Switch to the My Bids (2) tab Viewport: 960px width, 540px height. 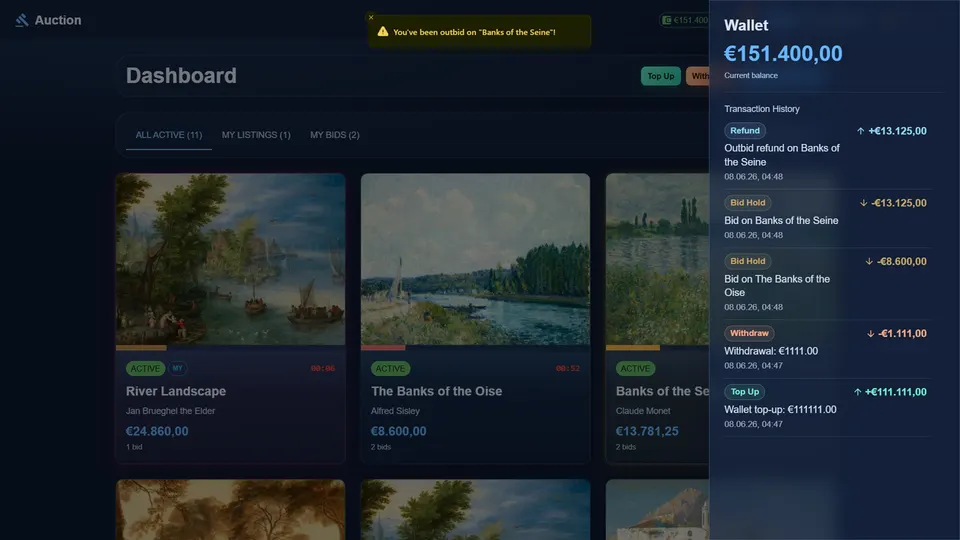(334, 135)
